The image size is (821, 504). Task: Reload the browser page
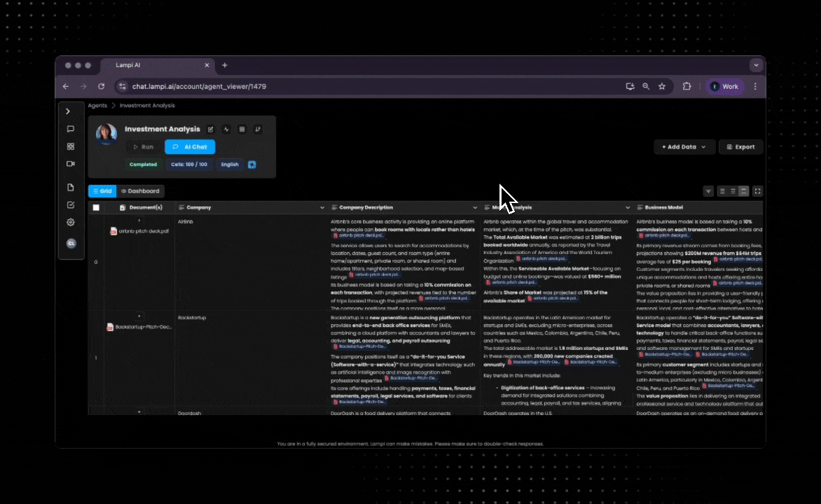point(101,86)
